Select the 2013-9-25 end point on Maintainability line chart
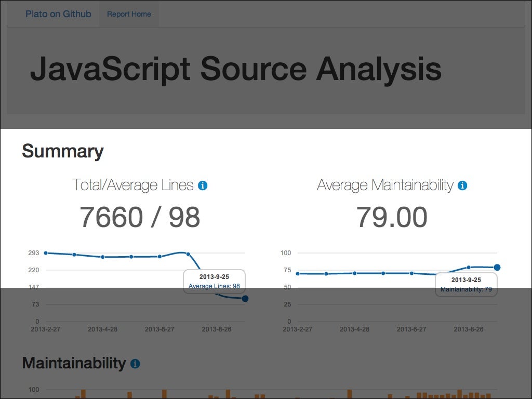Viewport: 532px width, 399px height. (497, 268)
